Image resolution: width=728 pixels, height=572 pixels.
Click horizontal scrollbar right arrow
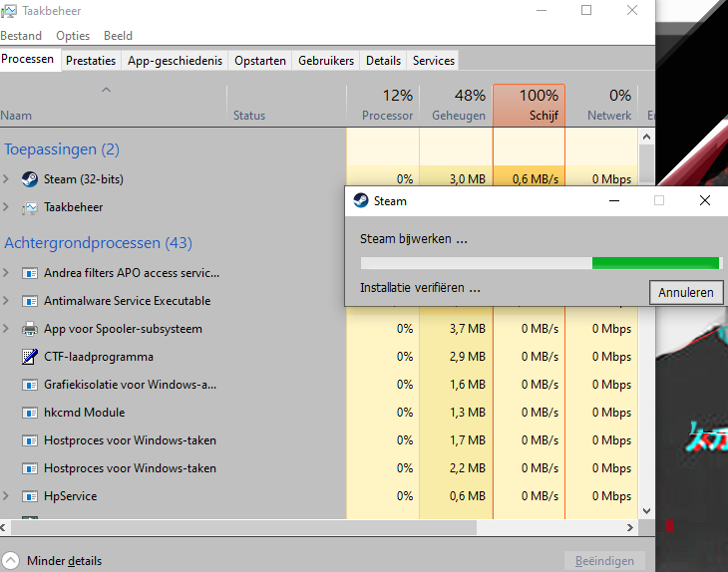pyautogui.click(x=630, y=527)
